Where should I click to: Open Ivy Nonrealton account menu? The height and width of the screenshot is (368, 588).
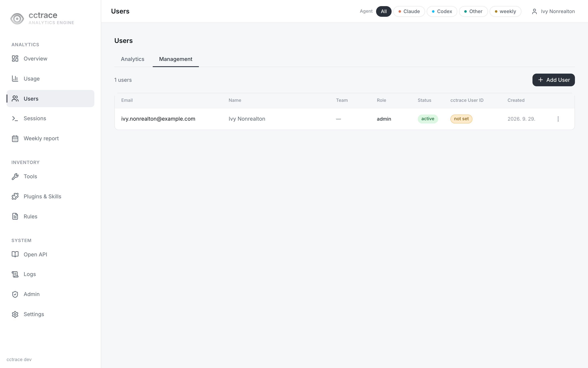pyautogui.click(x=553, y=11)
